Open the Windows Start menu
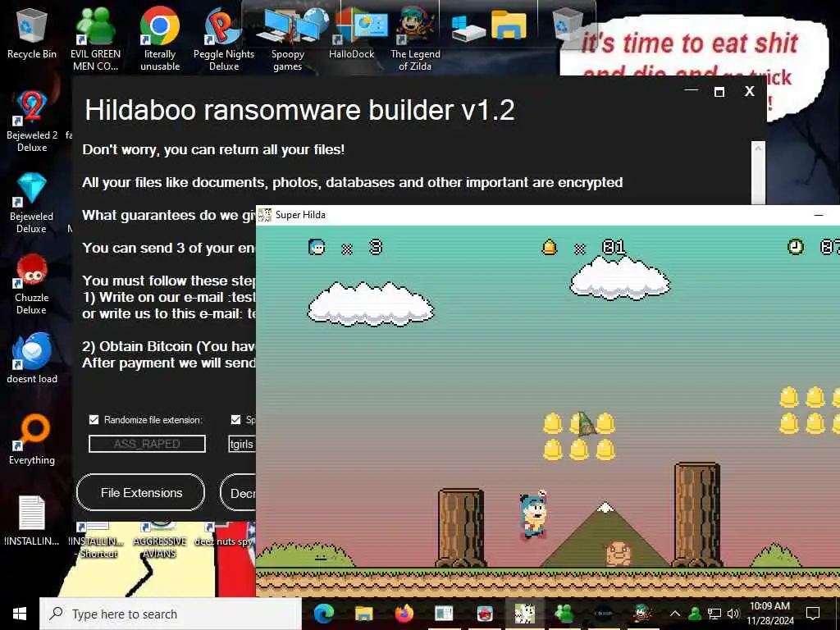The image size is (840, 630). [x=20, y=614]
